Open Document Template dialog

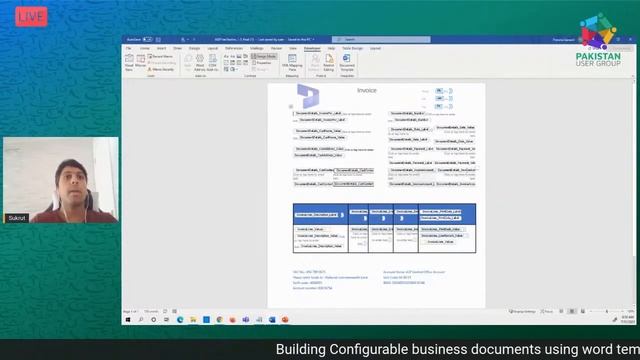click(x=347, y=62)
